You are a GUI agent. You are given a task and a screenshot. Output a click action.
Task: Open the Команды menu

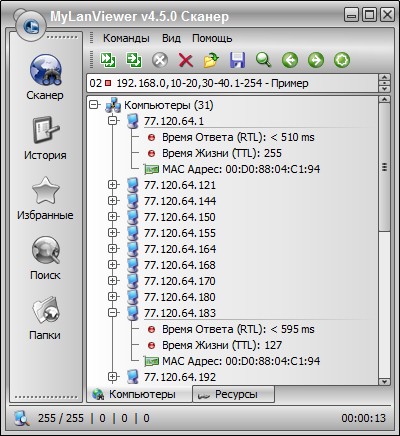126,38
